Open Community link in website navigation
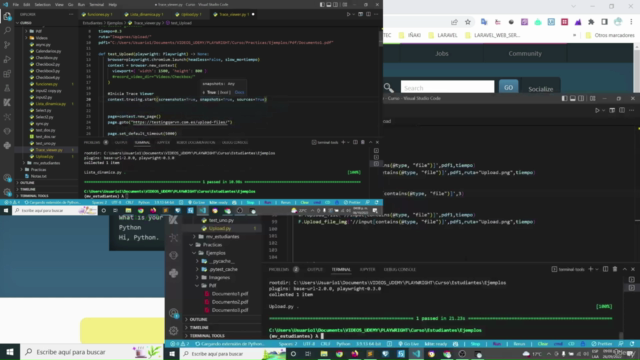The width and height of the screenshot is (640, 360). point(525,53)
